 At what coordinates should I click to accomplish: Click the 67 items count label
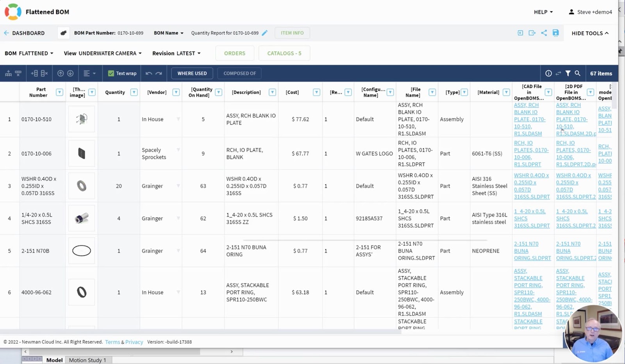(x=601, y=73)
